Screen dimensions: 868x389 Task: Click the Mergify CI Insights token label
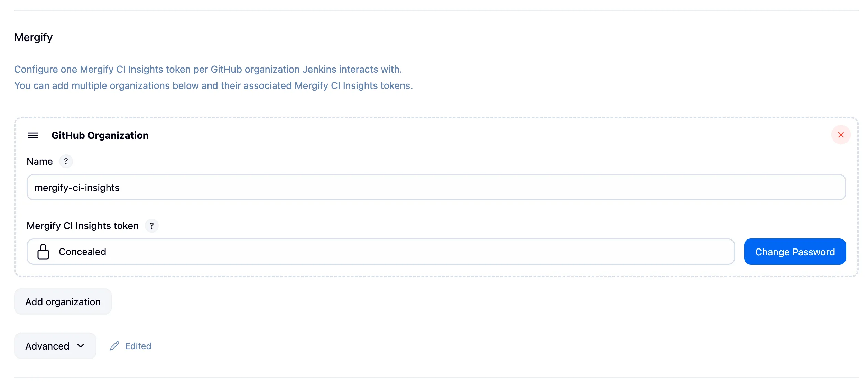pyautogui.click(x=83, y=226)
